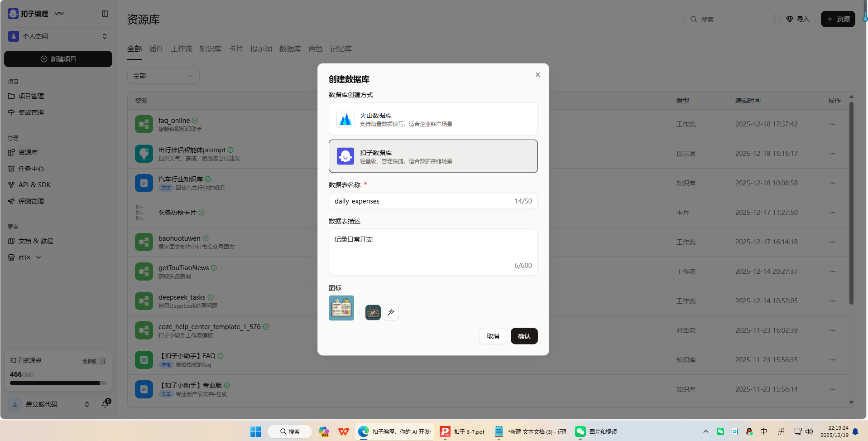The width and height of the screenshot is (868, 441).
Task: Click the taskbar 搜索 box
Action: (290, 431)
